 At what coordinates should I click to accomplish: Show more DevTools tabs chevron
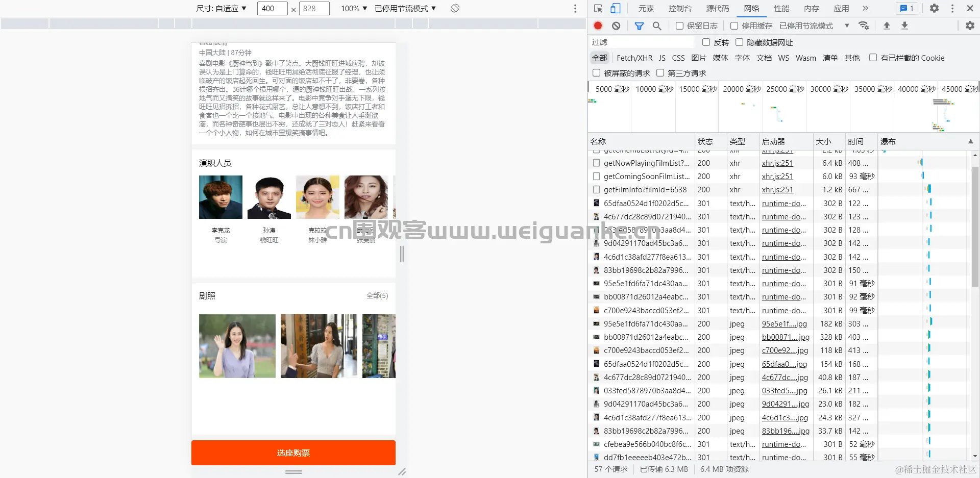[865, 8]
